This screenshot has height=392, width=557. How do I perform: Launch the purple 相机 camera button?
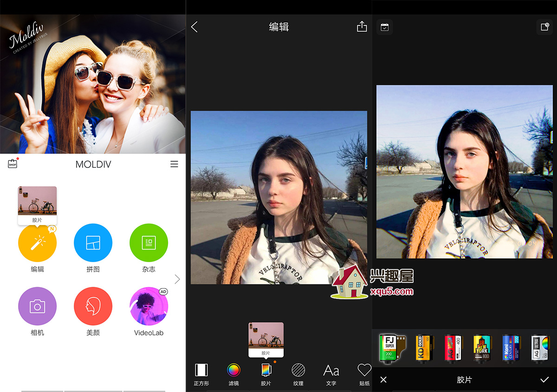point(37,306)
